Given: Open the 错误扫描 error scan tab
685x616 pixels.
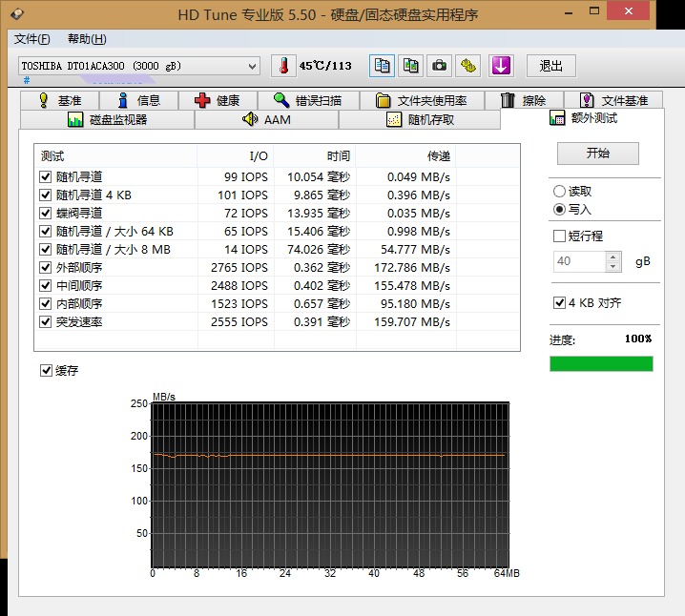Looking at the screenshot, I should tap(308, 100).
